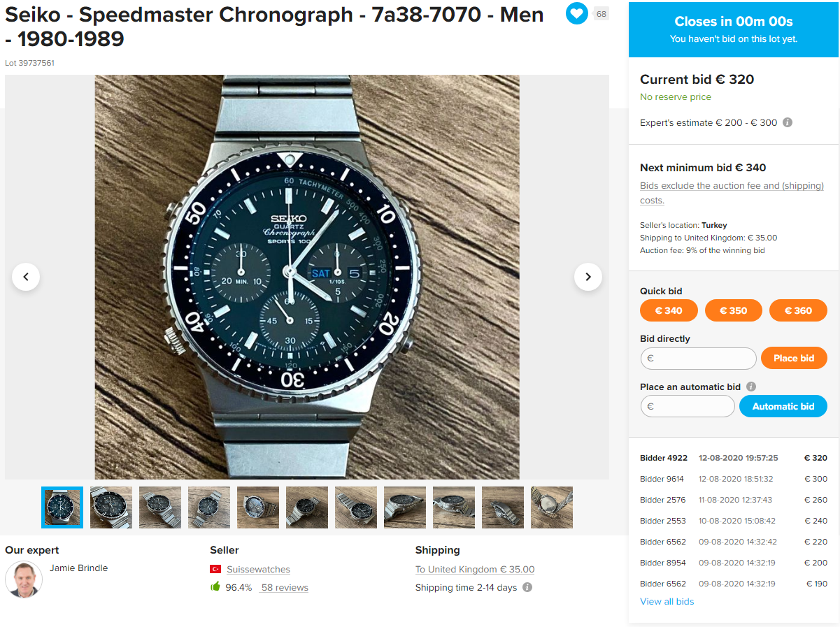Open the 58 reviews link

tap(284, 588)
